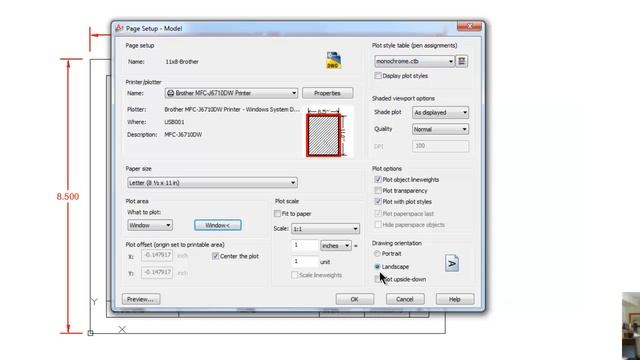
Task: Click the Cancel button
Action: tap(405, 299)
